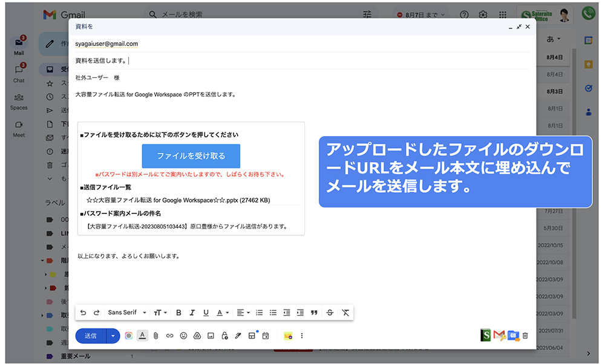This screenshot has width=605, height=364.
Task: Toggle confidential mode lock icon
Action: pyautogui.click(x=224, y=336)
